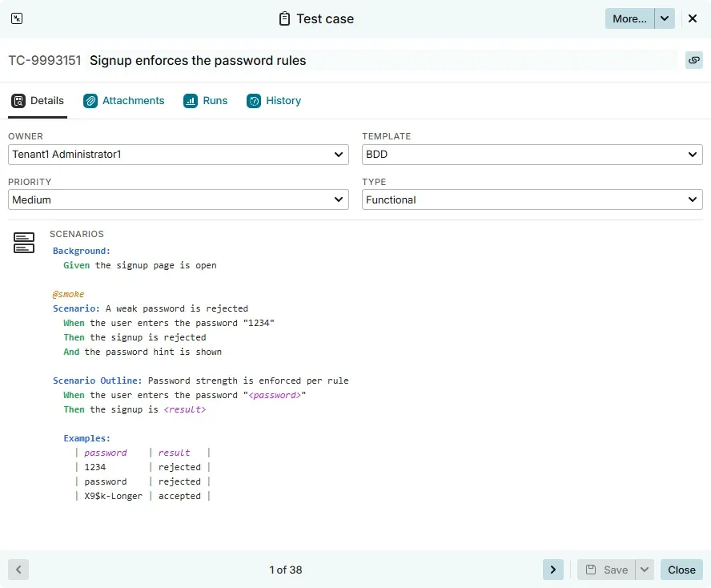
Task: Switch to the Runs tab
Action: click(206, 101)
